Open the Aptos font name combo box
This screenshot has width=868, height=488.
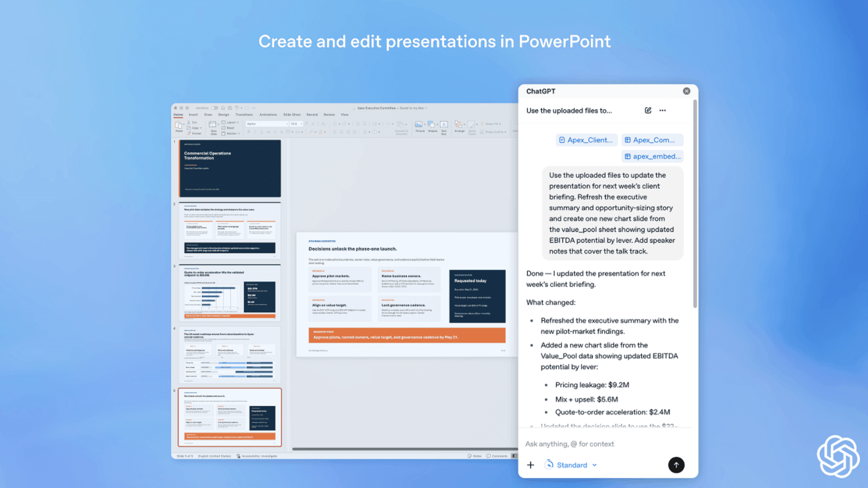267,124
